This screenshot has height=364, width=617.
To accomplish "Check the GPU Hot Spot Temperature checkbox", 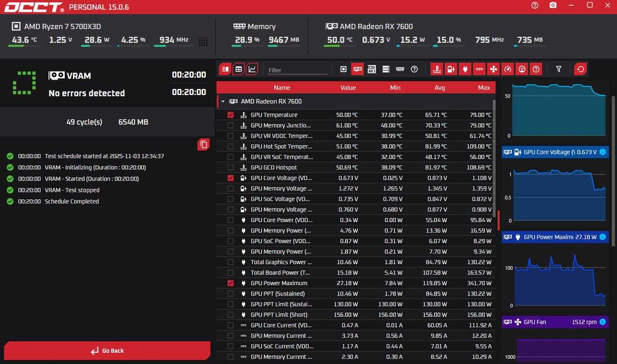I will (x=231, y=146).
